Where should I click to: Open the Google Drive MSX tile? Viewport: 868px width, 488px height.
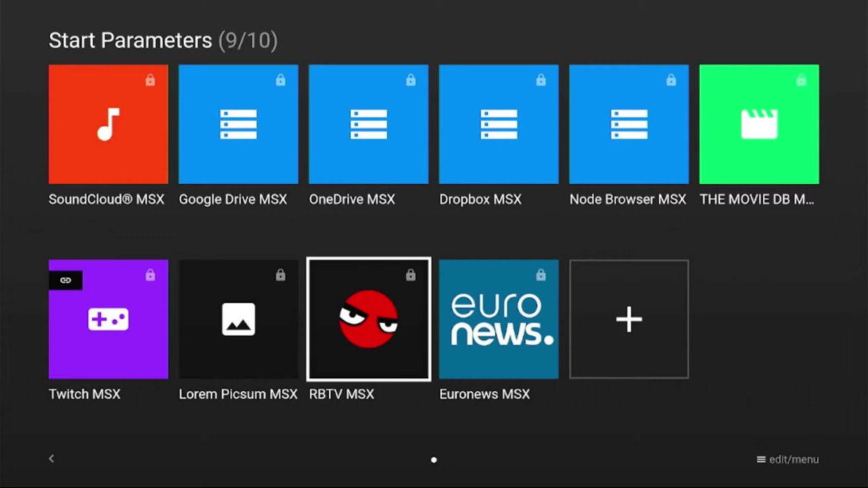[x=239, y=124]
